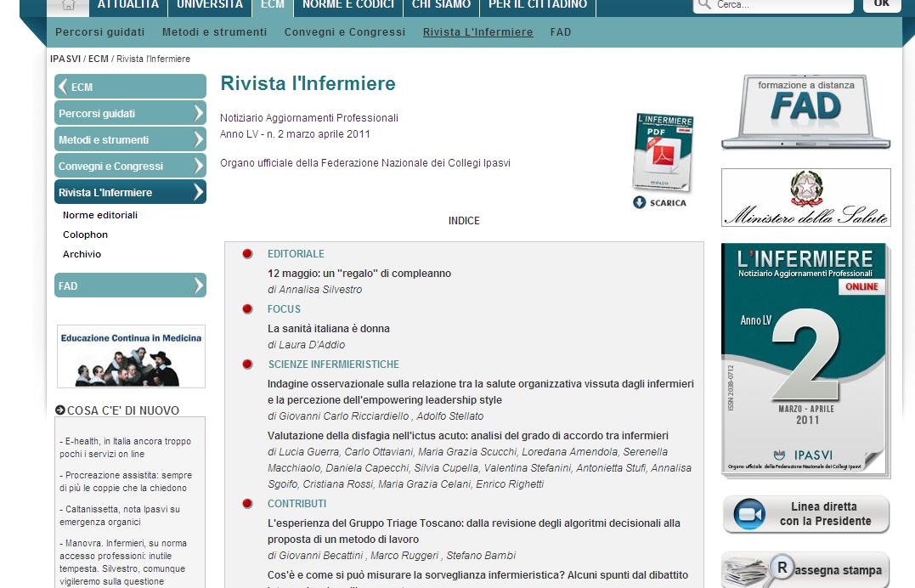The width and height of the screenshot is (915, 588).
Task: Click the Scarica download arrow icon
Action: coord(640,202)
